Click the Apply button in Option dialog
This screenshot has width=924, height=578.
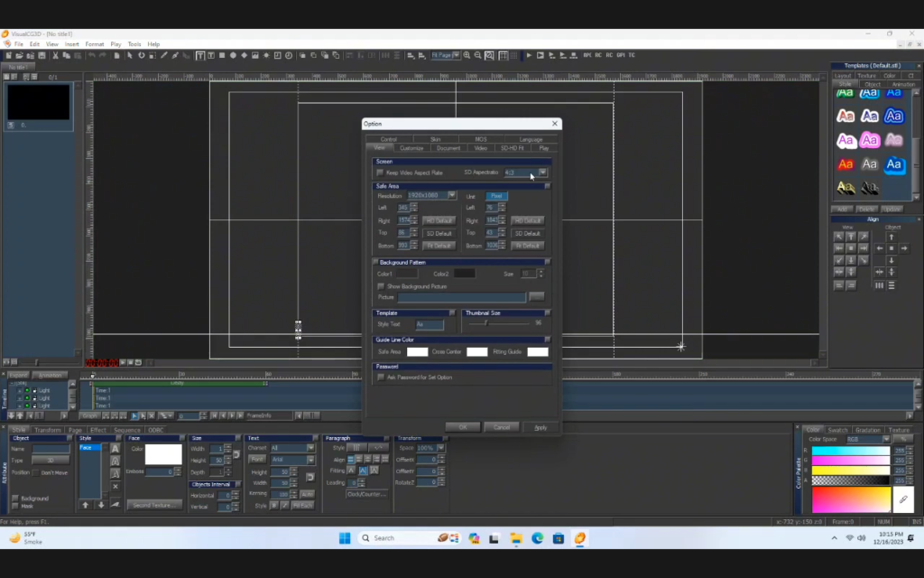[541, 427]
